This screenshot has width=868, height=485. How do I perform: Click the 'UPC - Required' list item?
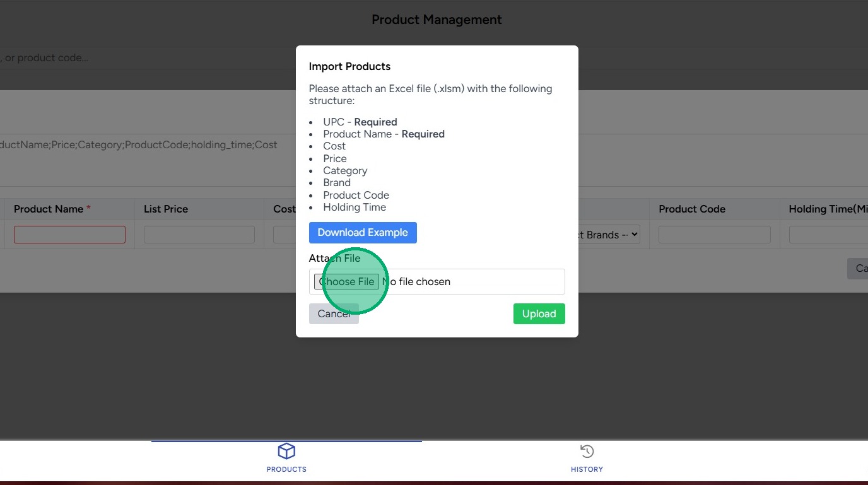pyautogui.click(x=360, y=122)
